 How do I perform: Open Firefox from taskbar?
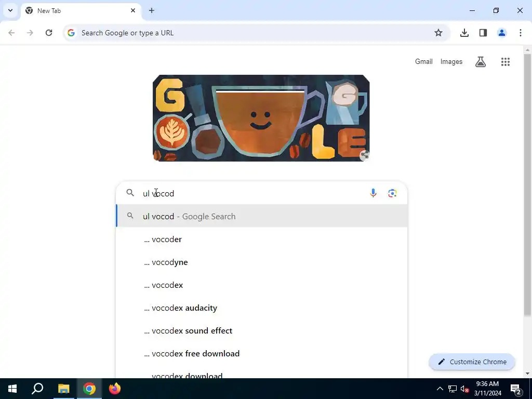tap(115, 389)
